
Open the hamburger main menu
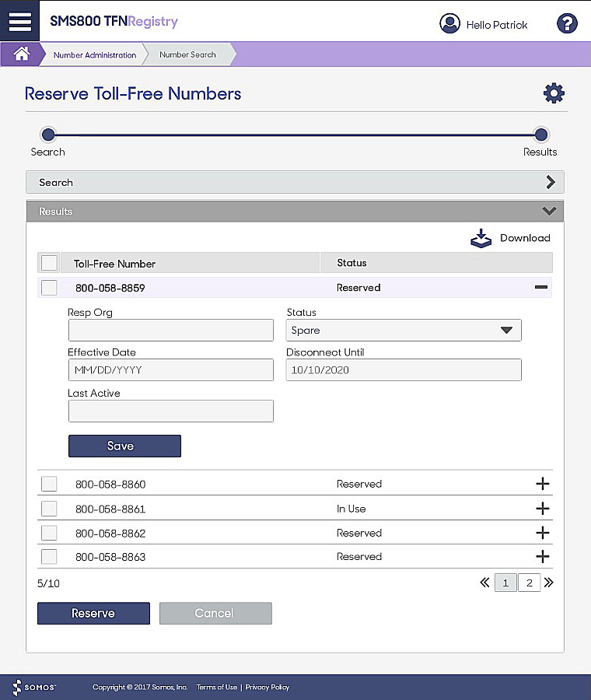coord(19,21)
